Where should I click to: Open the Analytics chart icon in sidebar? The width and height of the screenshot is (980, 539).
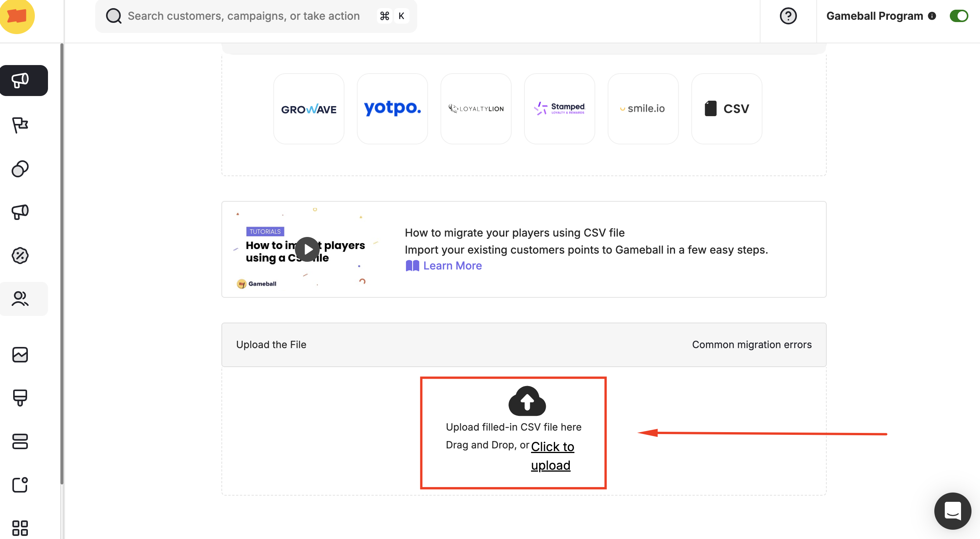(20, 355)
